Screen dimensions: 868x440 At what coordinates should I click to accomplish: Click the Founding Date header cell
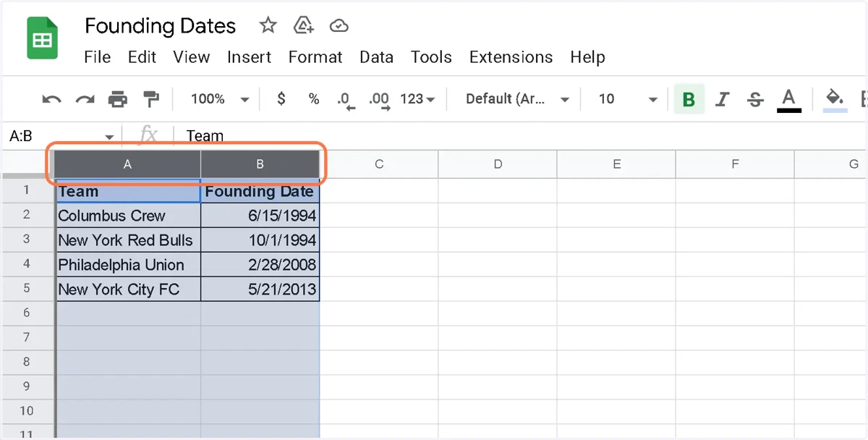[260, 191]
